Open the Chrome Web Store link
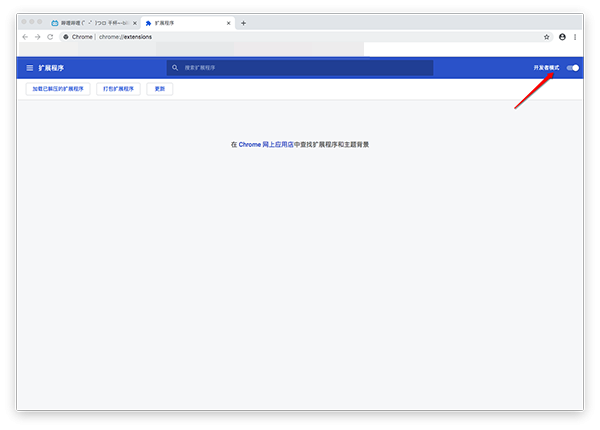 [266, 145]
